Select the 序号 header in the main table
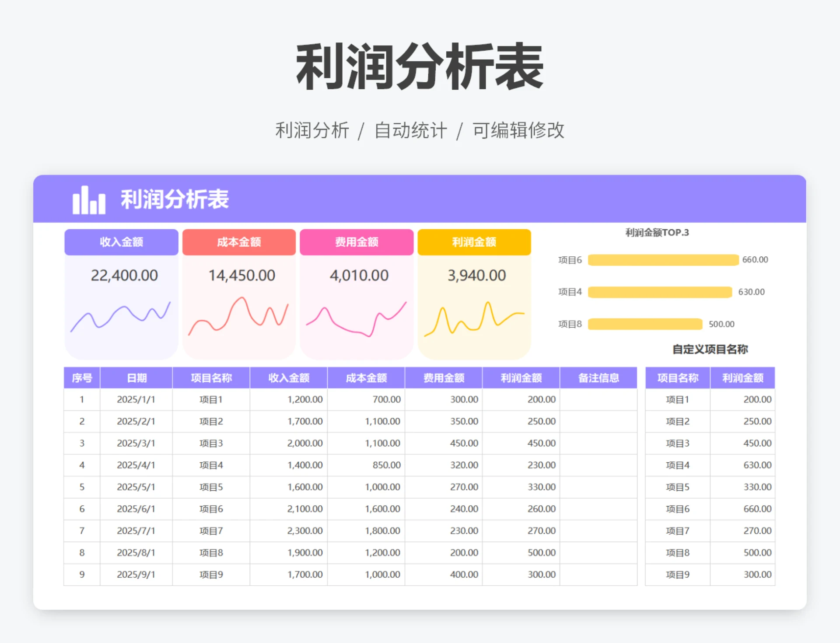This screenshot has height=643, width=840. click(82, 377)
